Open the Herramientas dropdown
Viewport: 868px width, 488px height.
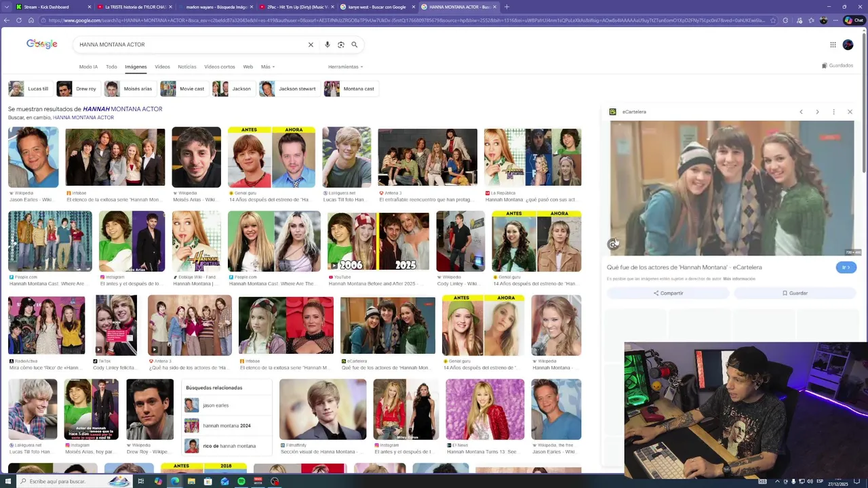pos(346,66)
